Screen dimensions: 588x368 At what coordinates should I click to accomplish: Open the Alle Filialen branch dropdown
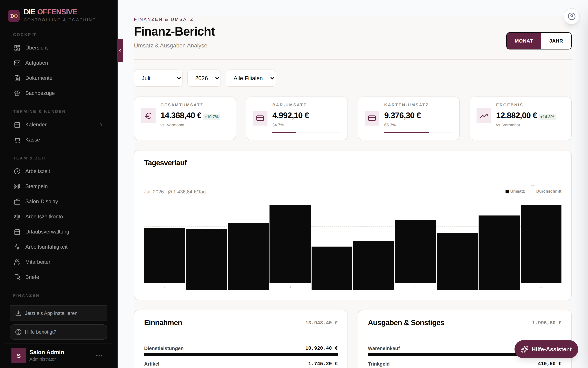click(x=251, y=78)
